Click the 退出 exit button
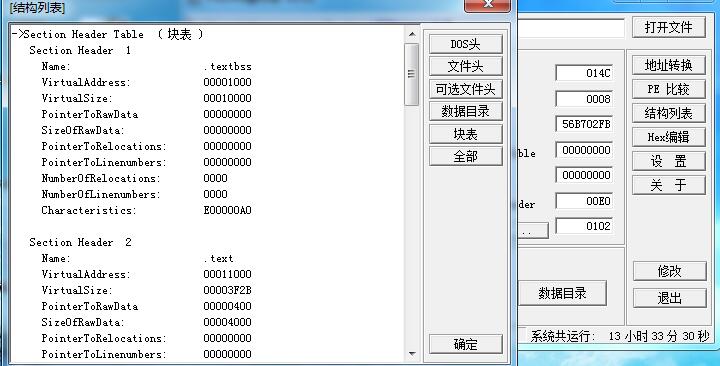Image resolution: width=720 pixels, height=366 pixels. 669,298
